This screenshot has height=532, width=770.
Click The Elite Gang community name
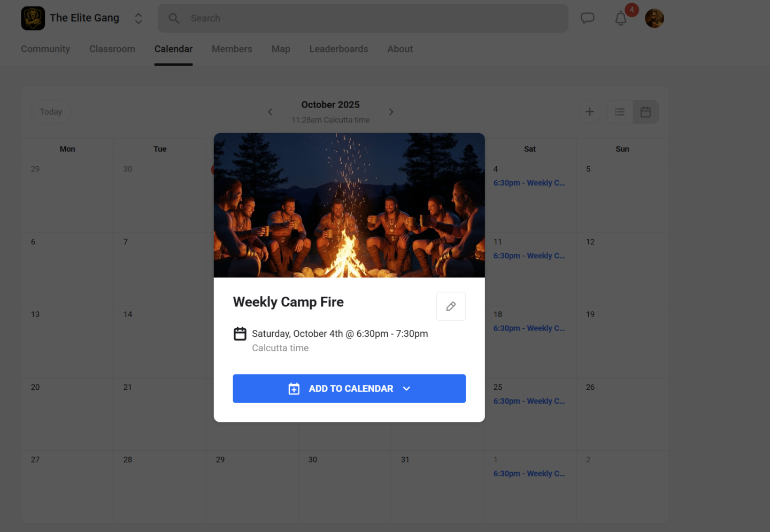coord(84,18)
